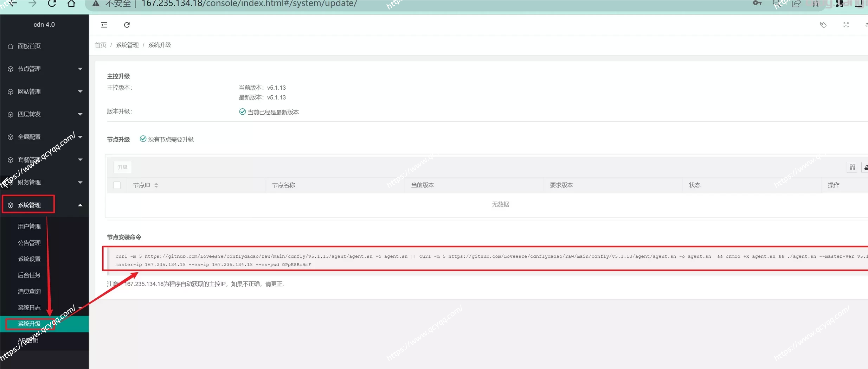Open 用户管理 in the sidebar

[29, 227]
